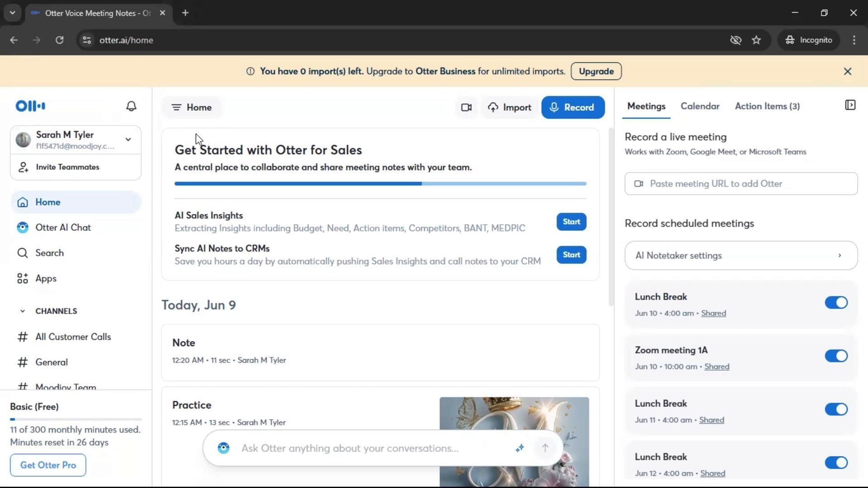This screenshot has height=488, width=868.
Task: Collapse the right side panel icon
Action: point(850,105)
